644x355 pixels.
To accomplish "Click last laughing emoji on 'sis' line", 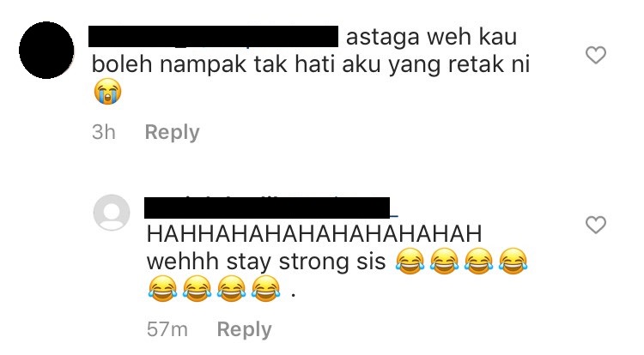I will (513, 262).
